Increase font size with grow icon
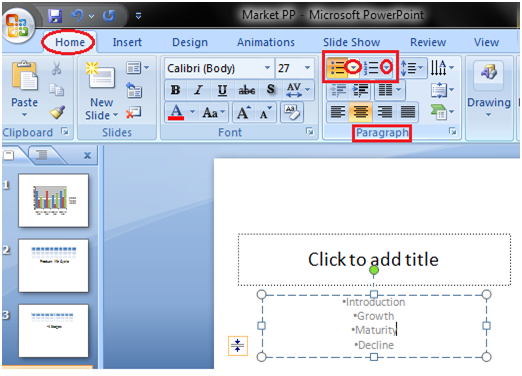522x376 pixels. click(x=243, y=113)
